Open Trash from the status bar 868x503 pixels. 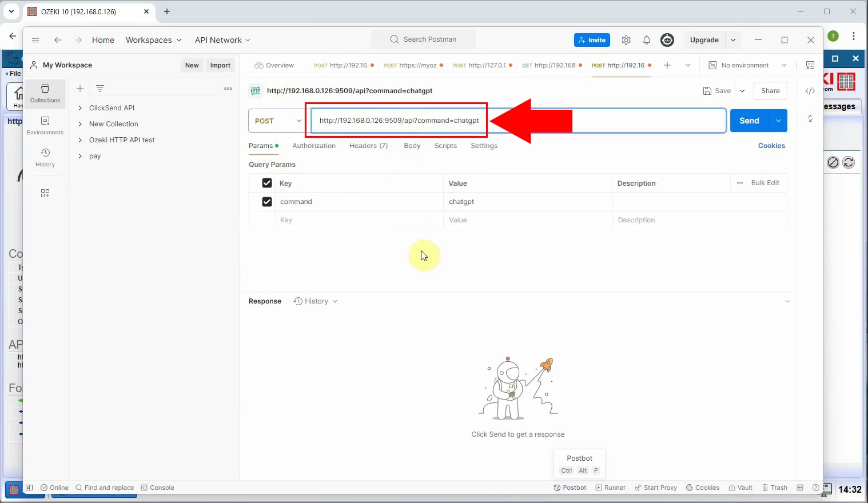click(x=775, y=488)
